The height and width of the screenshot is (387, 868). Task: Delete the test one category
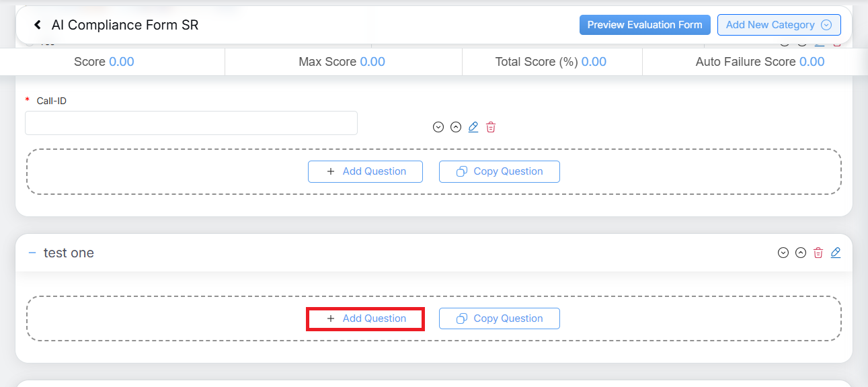pos(818,253)
